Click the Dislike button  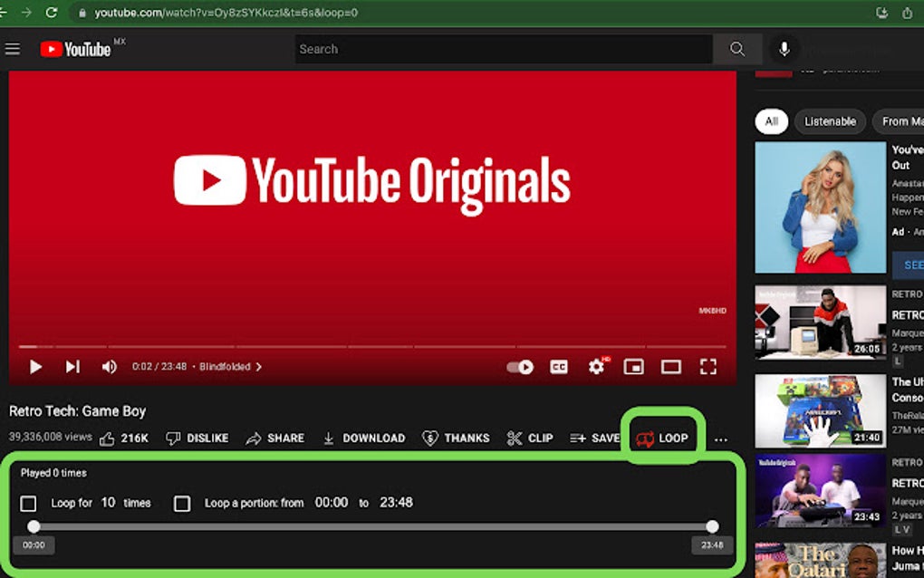(197, 438)
